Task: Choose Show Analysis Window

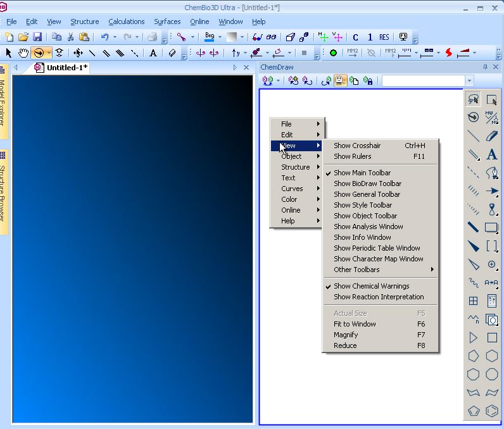Action: tap(381, 227)
